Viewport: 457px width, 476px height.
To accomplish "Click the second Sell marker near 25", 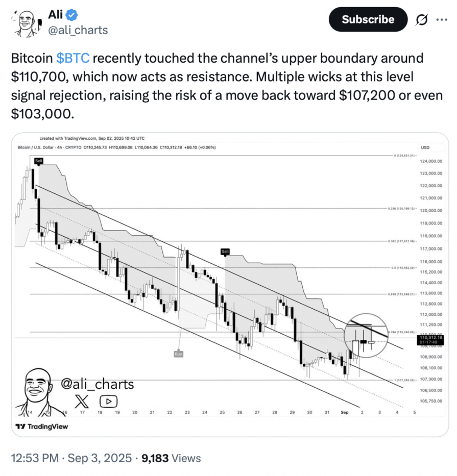I will (225, 252).
